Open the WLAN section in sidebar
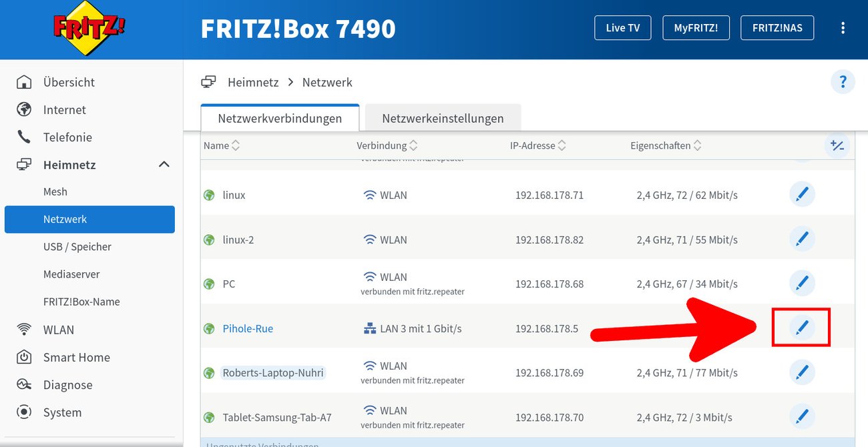This screenshot has height=447, width=868. 57,329
